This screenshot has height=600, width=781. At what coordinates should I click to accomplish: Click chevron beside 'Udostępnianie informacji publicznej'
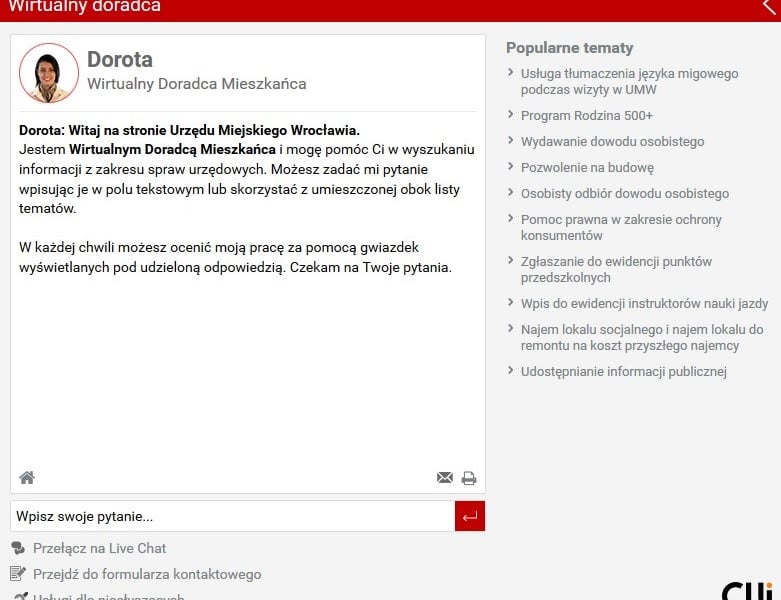(x=511, y=370)
